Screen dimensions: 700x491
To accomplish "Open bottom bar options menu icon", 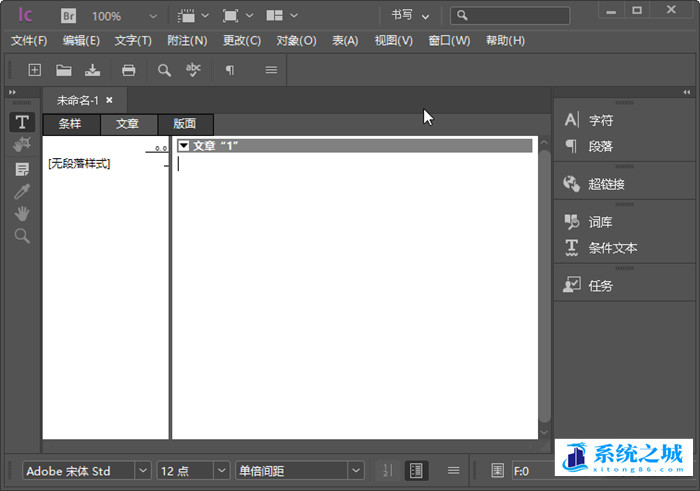I will pyautogui.click(x=453, y=470).
